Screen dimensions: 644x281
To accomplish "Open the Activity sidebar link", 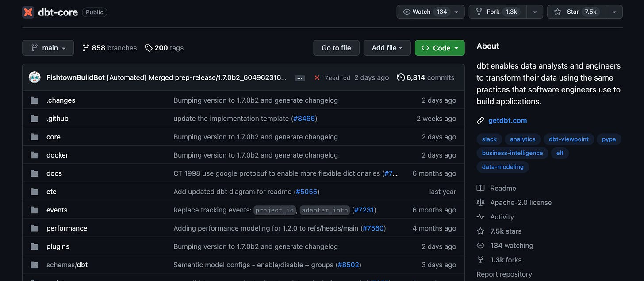I will 502,217.
